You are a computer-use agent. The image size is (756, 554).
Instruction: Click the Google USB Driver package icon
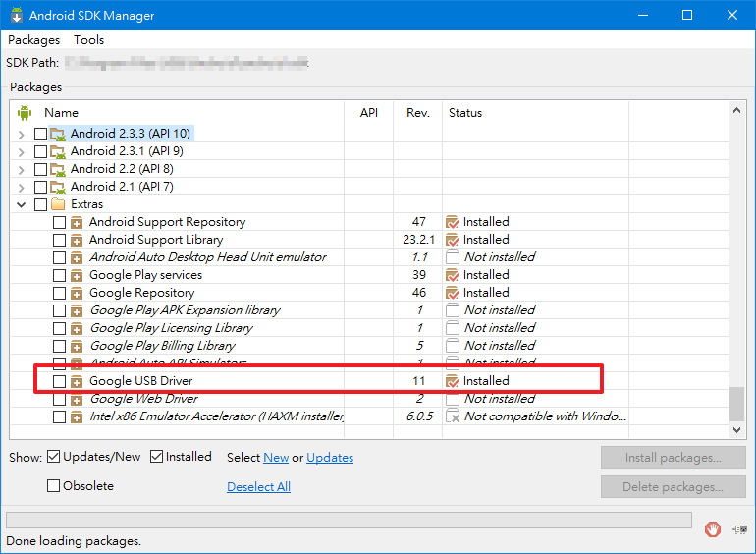[x=77, y=381]
